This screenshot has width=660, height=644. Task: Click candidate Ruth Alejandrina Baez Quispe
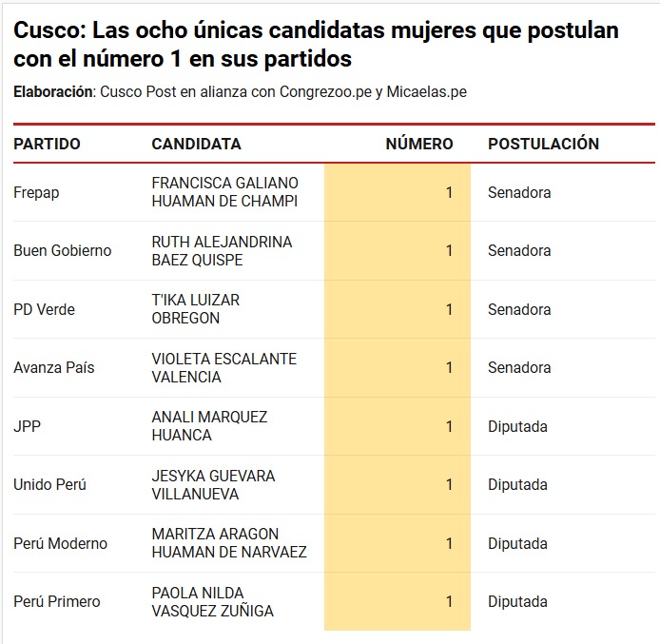222,251
